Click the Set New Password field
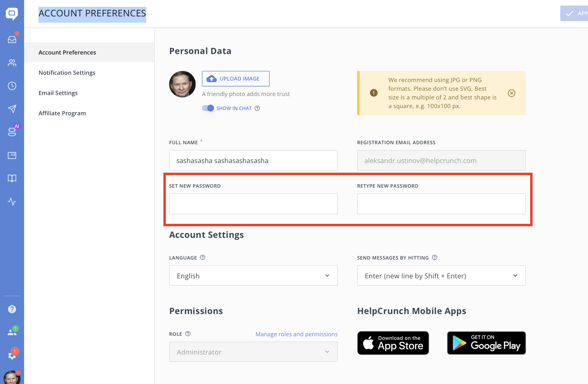 click(x=253, y=204)
